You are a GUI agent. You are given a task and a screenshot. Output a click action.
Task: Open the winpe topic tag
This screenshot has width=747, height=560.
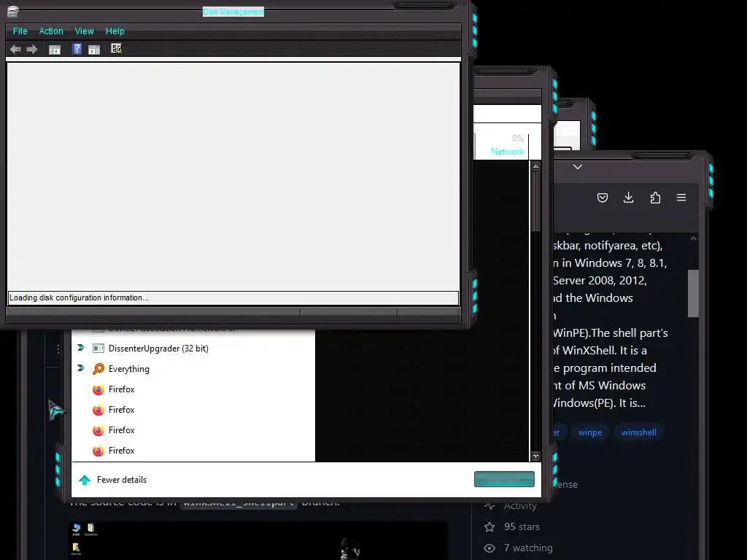point(589,432)
